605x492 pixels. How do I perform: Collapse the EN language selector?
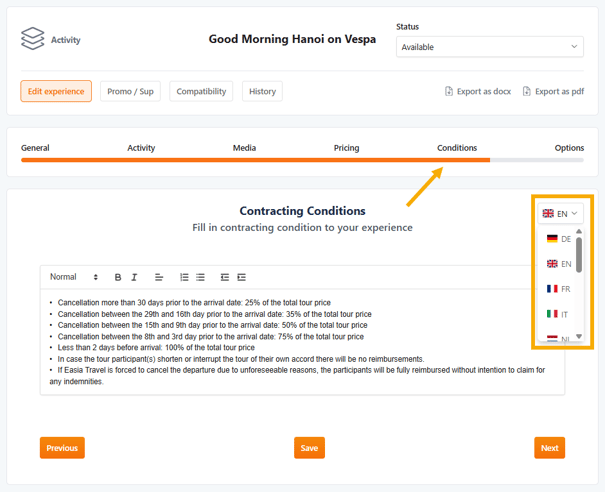point(560,213)
